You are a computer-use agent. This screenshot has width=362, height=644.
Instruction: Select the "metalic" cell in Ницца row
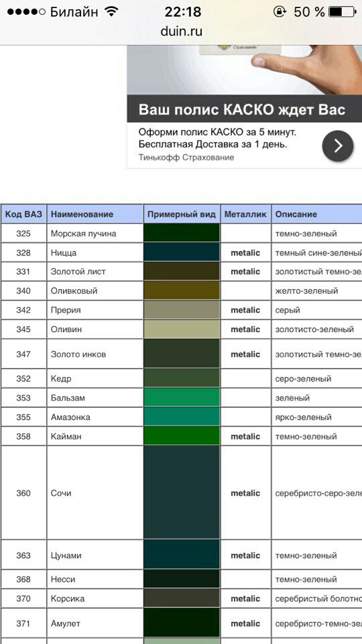click(x=245, y=253)
